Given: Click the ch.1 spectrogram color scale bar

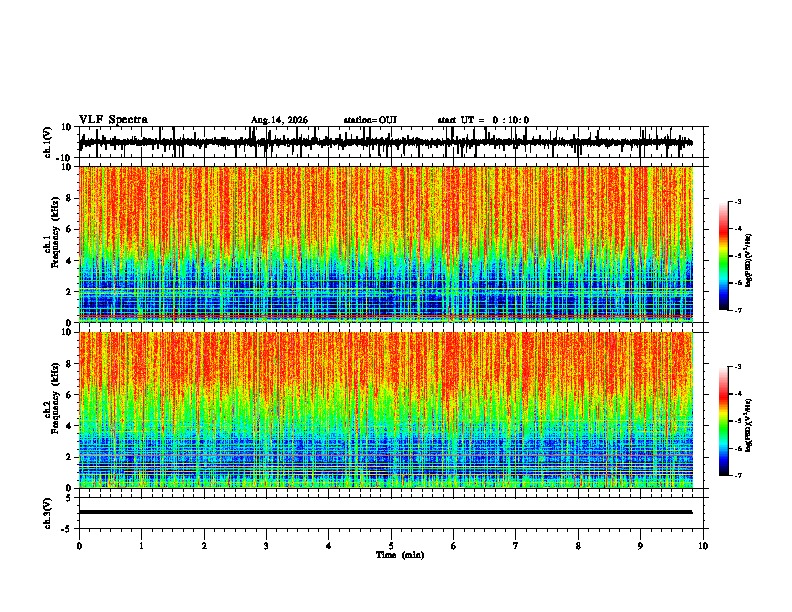Looking at the screenshot, I should (x=723, y=256).
